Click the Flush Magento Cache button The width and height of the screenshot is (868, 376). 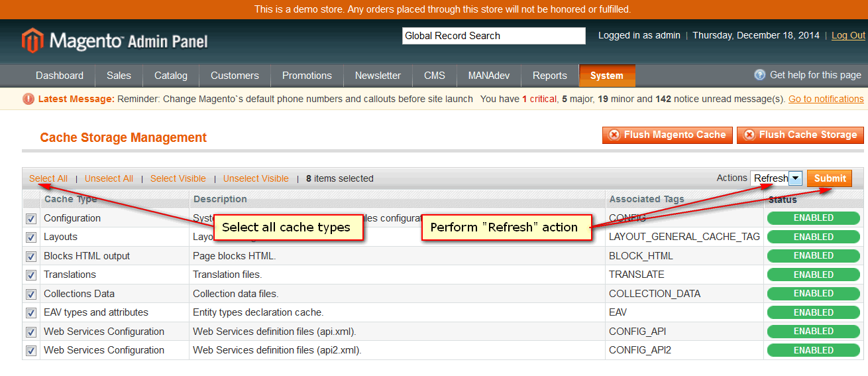pos(667,135)
